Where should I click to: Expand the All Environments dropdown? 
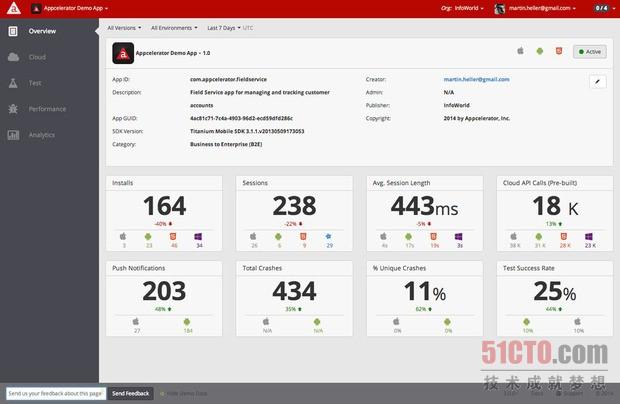pos(174,28)
